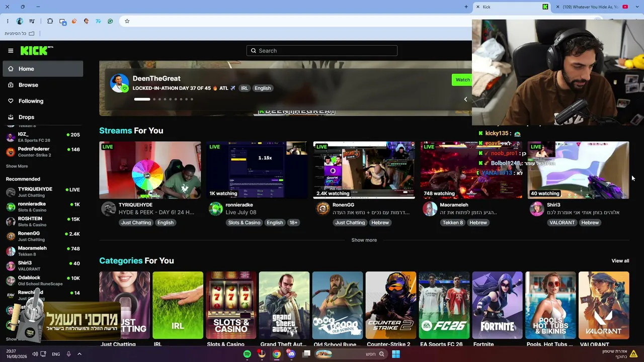Viewport: 644px width, 362px height.
Task: Click the taskbar search box
Action: [x=351, y=354]
